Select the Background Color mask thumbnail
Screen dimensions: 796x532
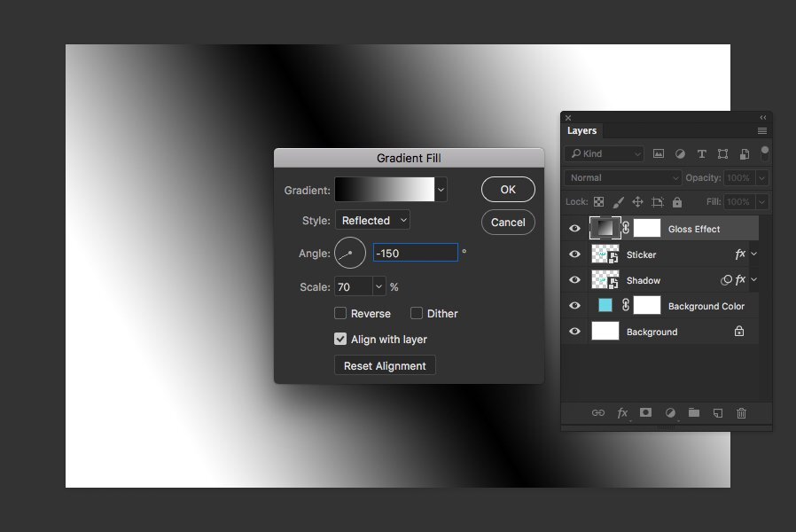(x=647, y=305)
